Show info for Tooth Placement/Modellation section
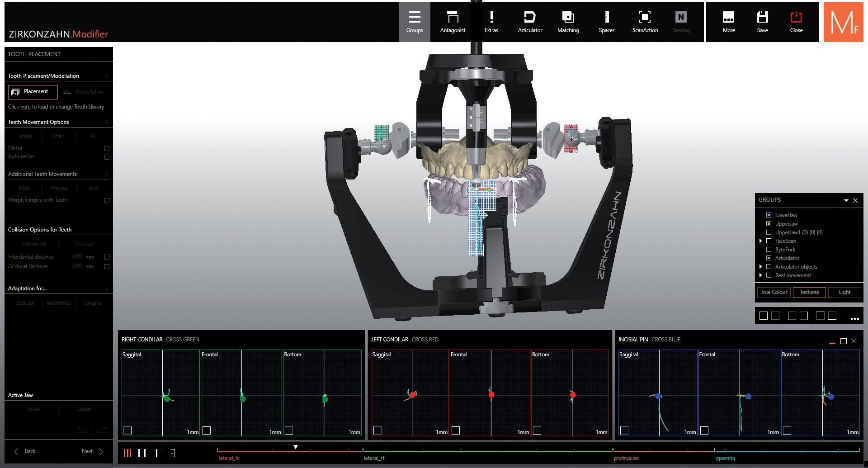 pos(107,76)
